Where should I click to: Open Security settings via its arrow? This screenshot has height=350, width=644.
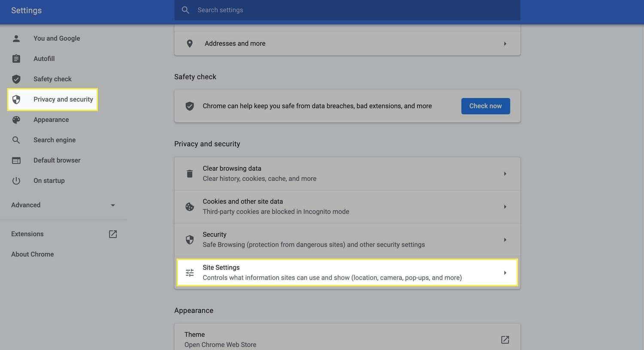coord(505,240)
